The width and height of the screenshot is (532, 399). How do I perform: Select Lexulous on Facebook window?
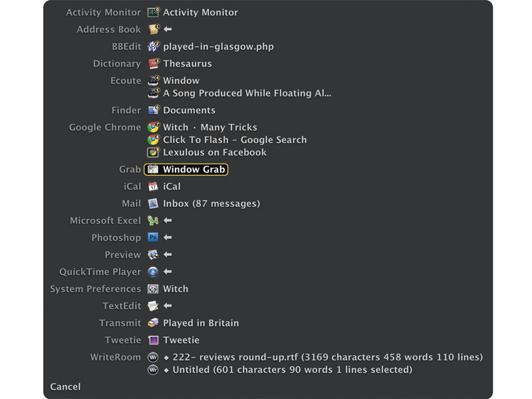click(x=215, y=152)
